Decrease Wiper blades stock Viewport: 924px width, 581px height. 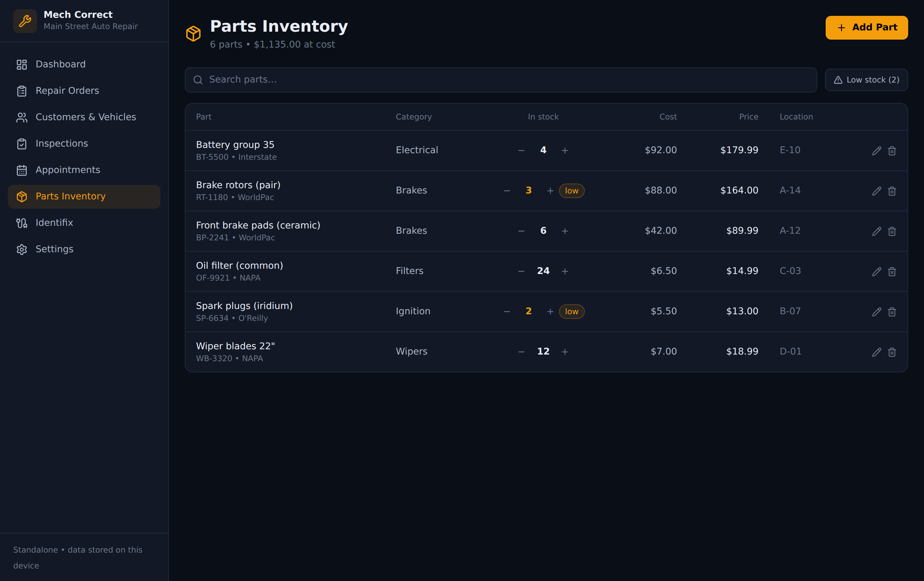click(x=521, y=352)
